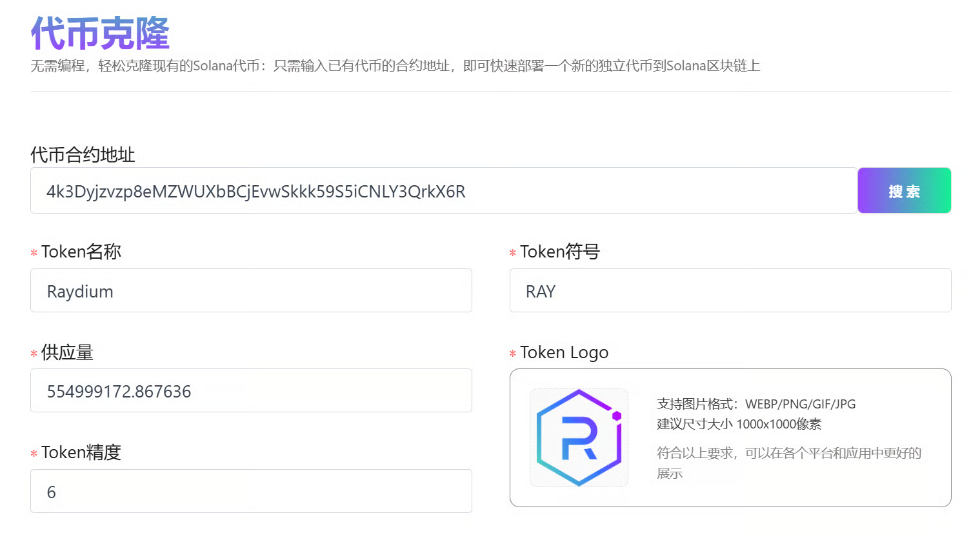This screenshot has width=980, height=533.
Task: Click the Token精度 label
Action: tap(81, 452)
